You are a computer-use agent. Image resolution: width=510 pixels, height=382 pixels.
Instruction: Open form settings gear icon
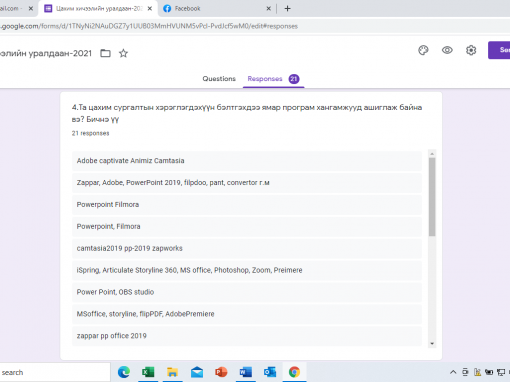coord(471,50)
